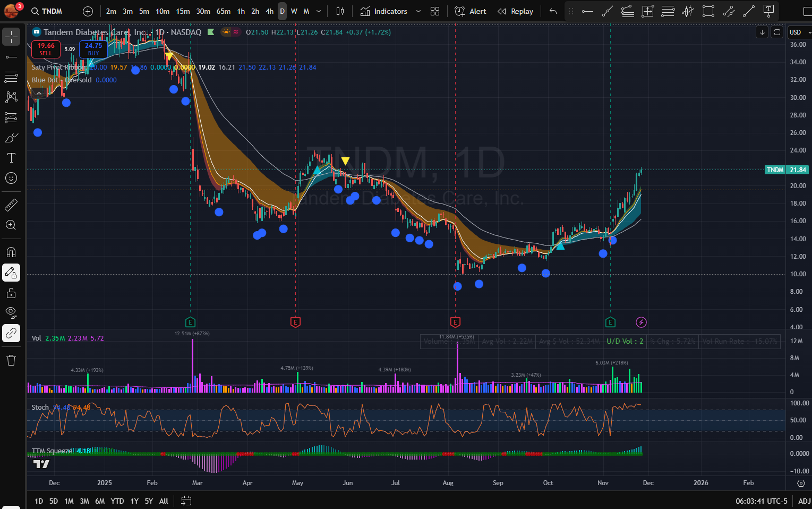Create an Alert

point(471,11)
